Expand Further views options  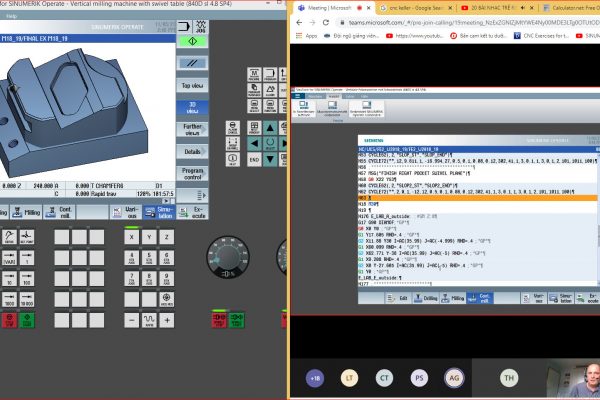(x=193, y=129)
